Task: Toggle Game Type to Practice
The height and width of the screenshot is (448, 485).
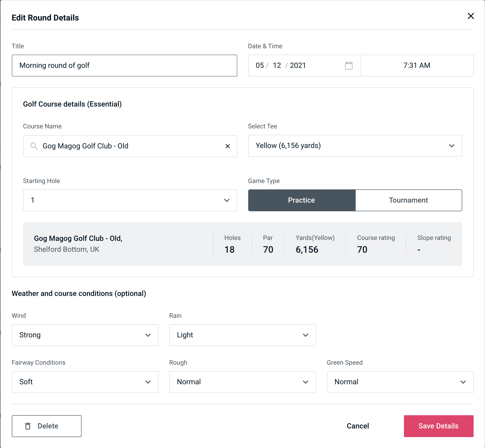Action: point(301,200)
